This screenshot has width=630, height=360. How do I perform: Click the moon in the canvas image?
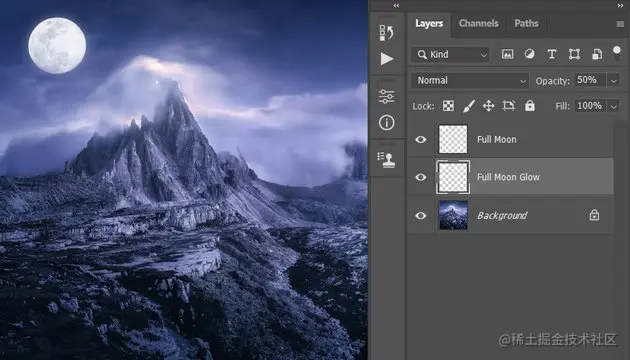click(57, 45)
